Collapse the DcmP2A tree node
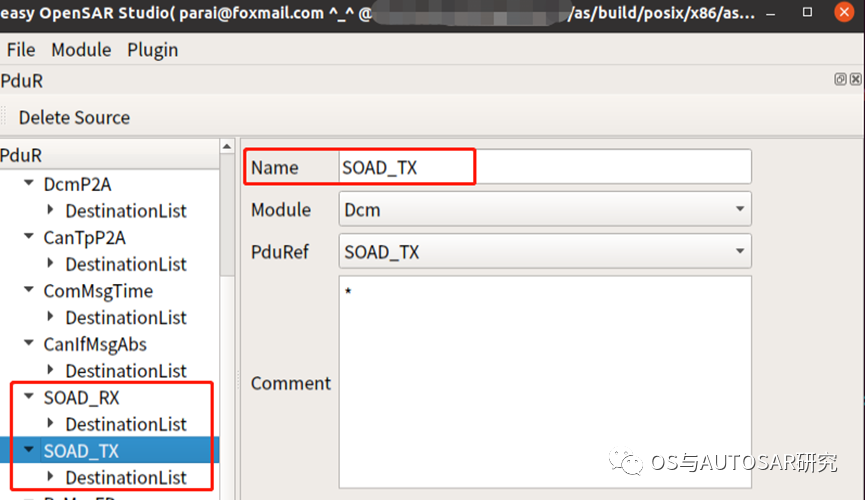The image size is (865, 500). click(29, 183)
